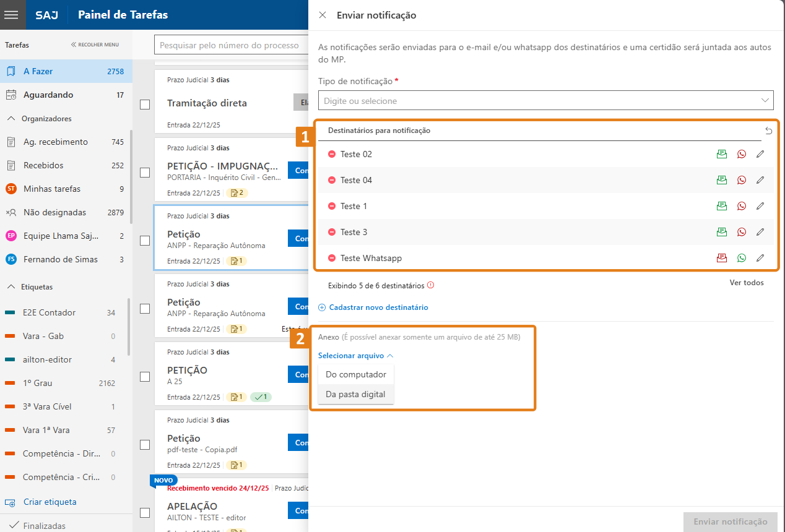This screenshot has height=532, width=785.
Task: Choose Do computador option
Action: (x=355, y=374)
